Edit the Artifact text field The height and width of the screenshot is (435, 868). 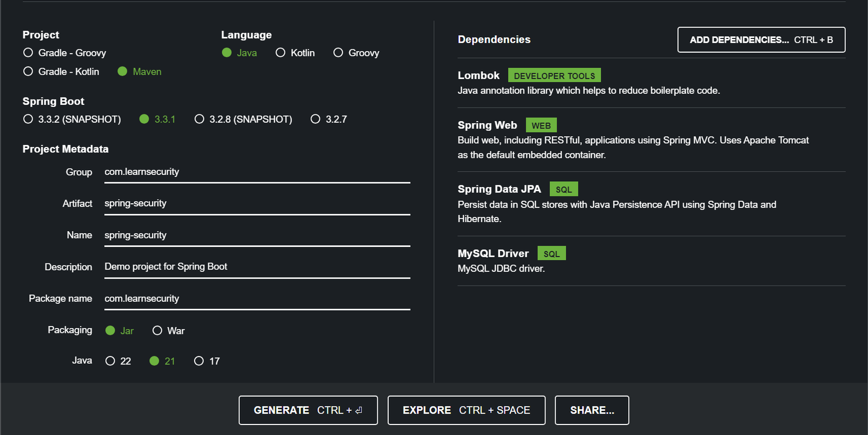click(257, 204)
